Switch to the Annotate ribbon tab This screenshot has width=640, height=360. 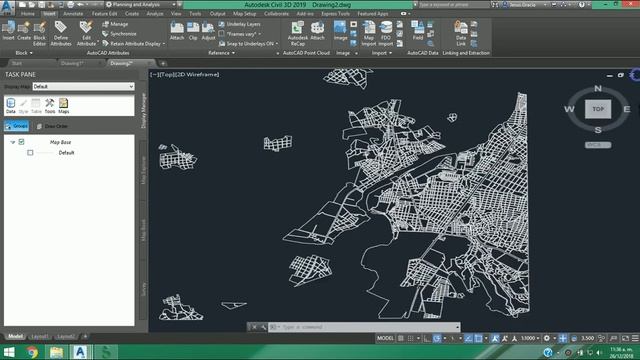(x=73, y=13)
